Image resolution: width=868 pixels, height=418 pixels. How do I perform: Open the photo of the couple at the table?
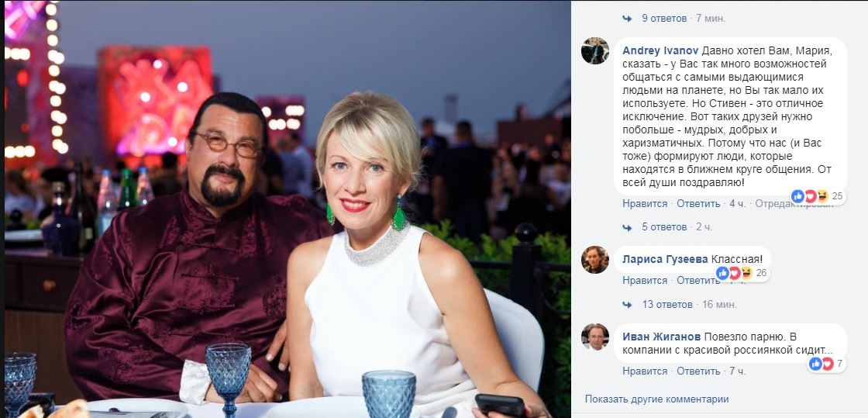click(x=287, y=209)
